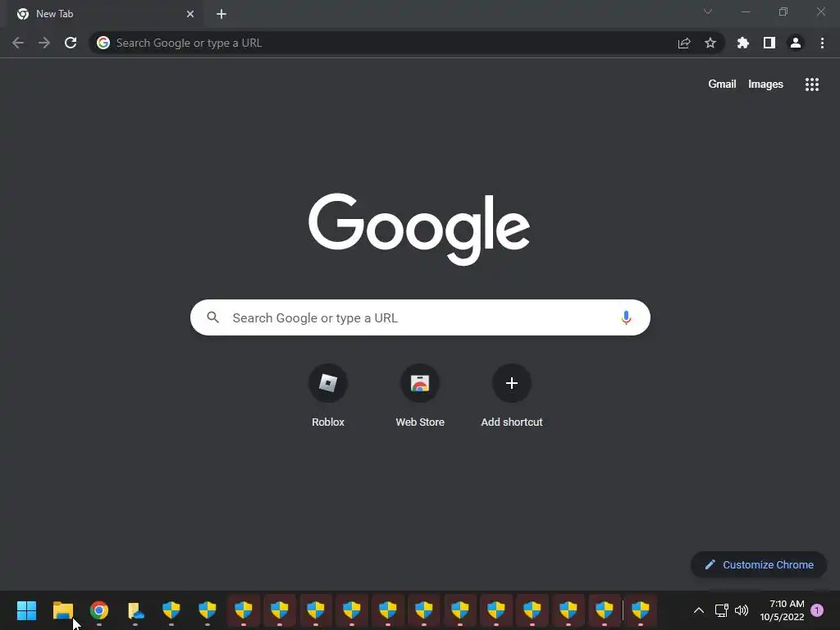This screenshot has height=630, width=840.
Task: Click the Customize Chrome button
Action: (x=759, y=564)
